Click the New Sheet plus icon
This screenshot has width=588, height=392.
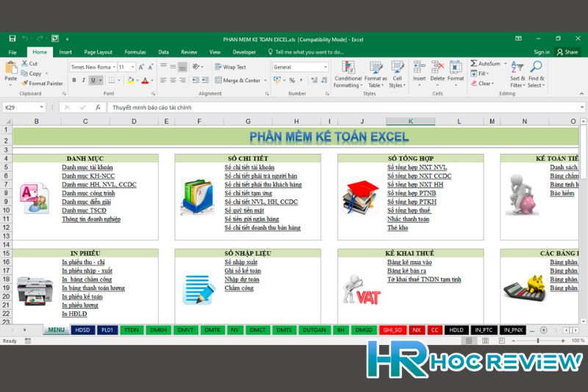click(x=543, y=330)
